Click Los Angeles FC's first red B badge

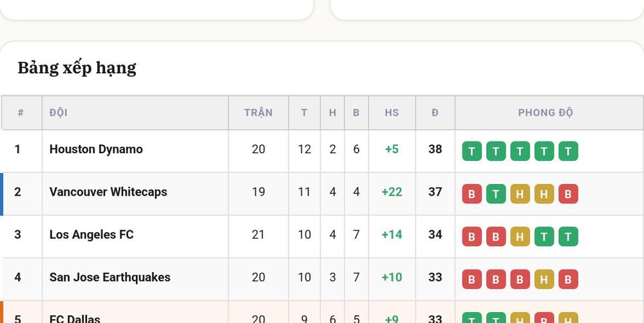pyautogui.click(x=472, y=237)
